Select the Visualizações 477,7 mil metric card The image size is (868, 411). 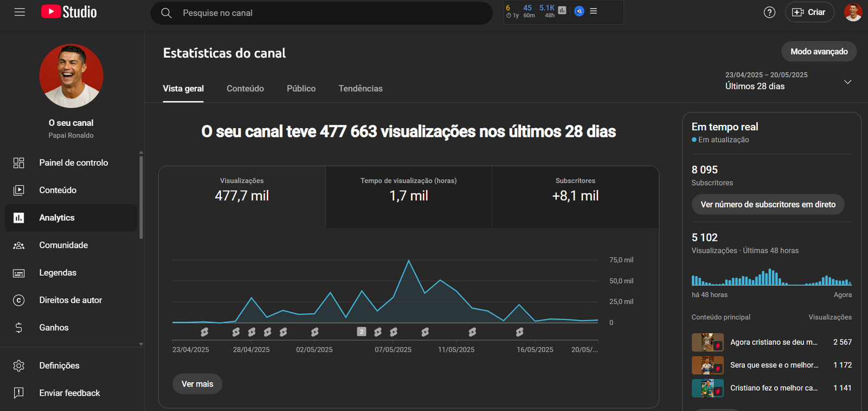point(242,197)
